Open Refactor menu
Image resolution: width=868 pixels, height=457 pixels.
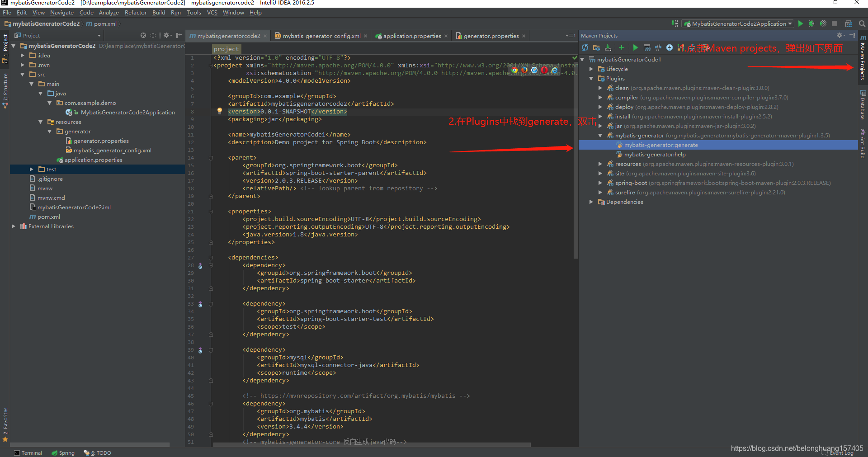click(x=136, y=12)
